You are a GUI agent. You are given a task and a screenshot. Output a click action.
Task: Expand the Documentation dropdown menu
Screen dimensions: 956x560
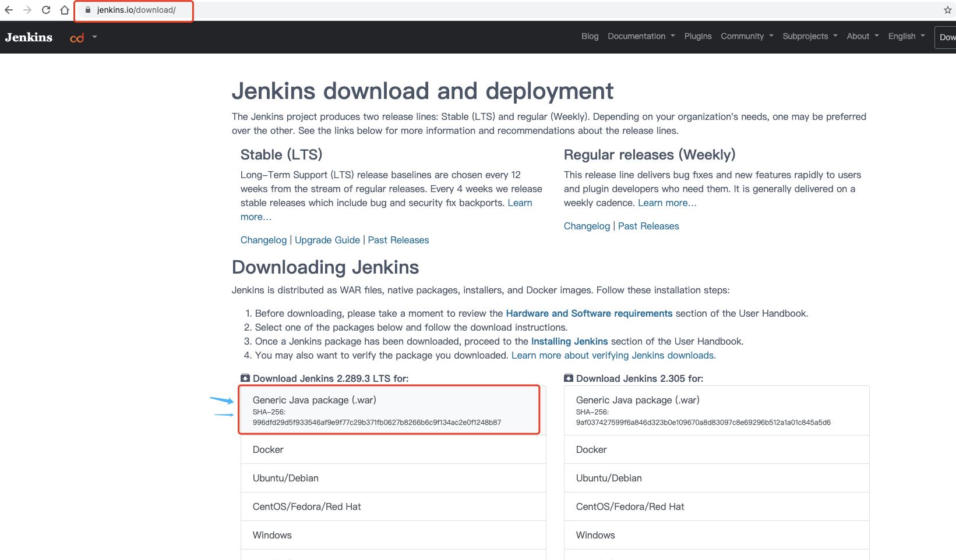coord(641,36)
